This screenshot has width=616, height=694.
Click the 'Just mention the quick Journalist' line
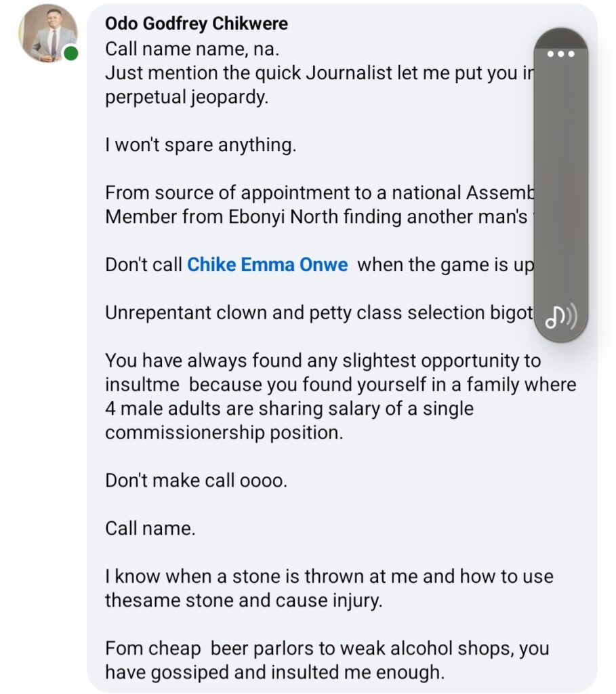pyautogui.click(x=319, y=73)
